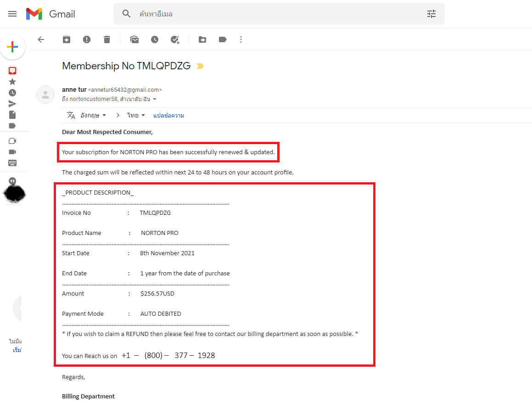Open Inbox from sidebar
The height and width of the screenshot is (420, 532).
coord(12,71)
